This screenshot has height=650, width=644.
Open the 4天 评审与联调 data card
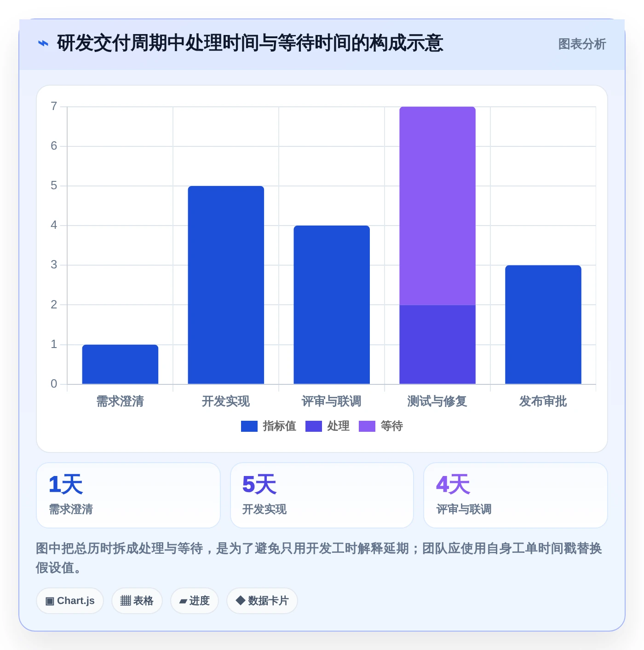pos(516,495)
